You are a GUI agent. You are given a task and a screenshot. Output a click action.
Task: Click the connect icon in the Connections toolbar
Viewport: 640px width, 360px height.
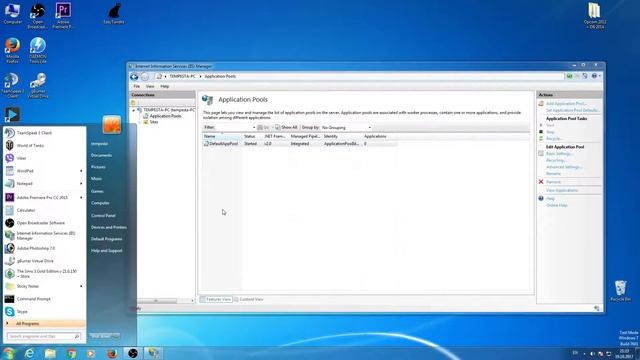[133, 103]
